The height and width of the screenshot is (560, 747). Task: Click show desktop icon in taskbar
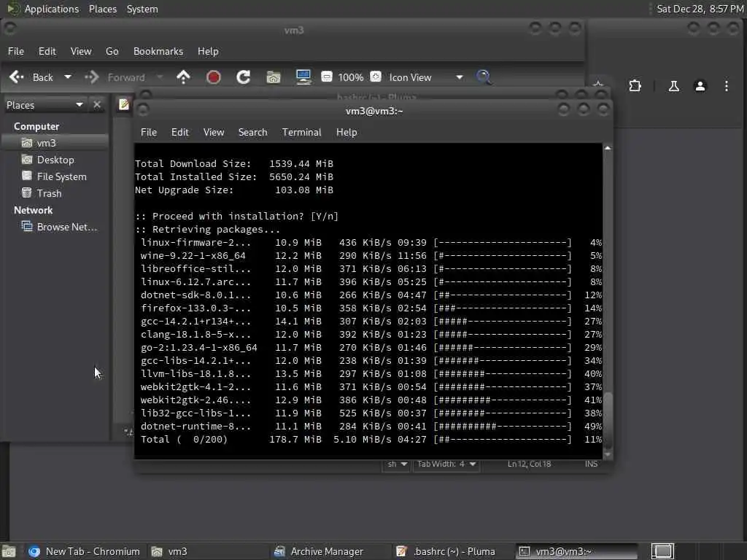9,551
